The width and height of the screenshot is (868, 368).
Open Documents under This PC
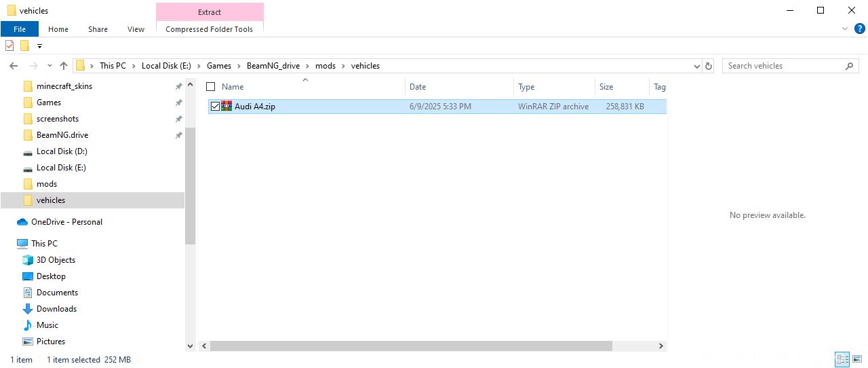pos(57,293)
